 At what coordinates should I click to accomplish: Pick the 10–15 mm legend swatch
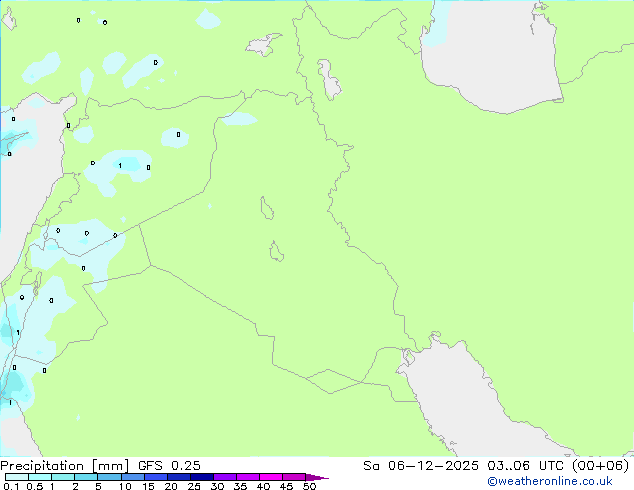[133, 477]
